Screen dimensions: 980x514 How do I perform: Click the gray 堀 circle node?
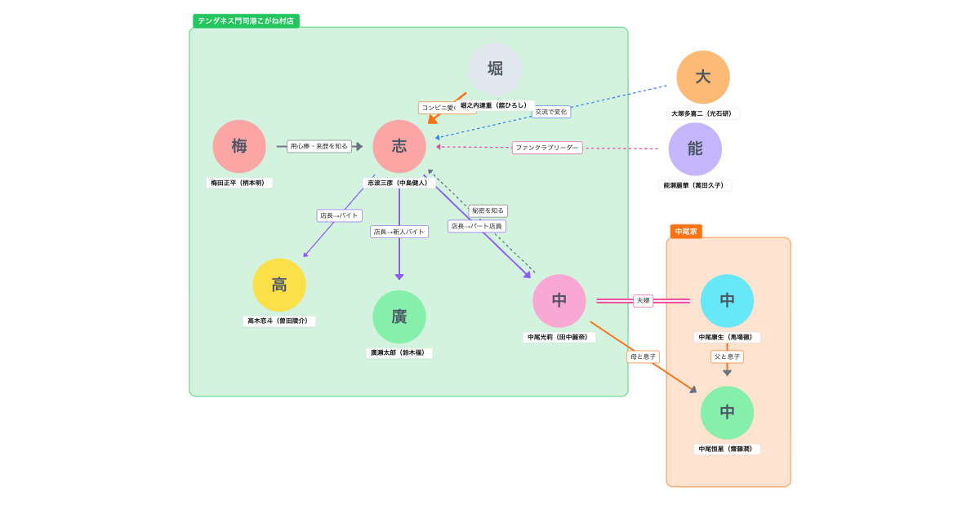(x=495, y=69)
